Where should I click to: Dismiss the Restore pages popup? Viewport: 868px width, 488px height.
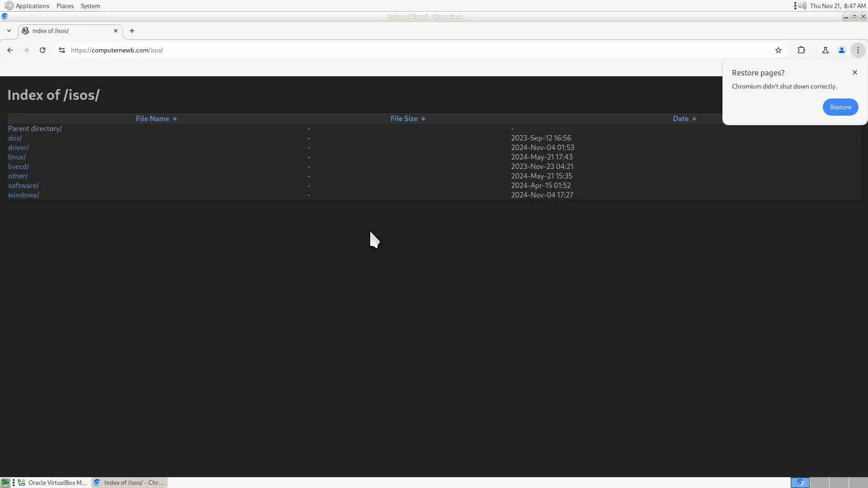(x=854, y=72)
